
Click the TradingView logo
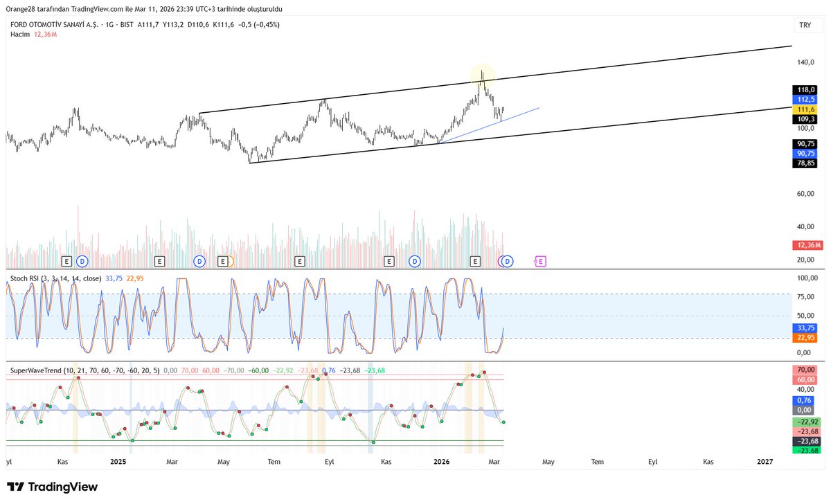52,487
